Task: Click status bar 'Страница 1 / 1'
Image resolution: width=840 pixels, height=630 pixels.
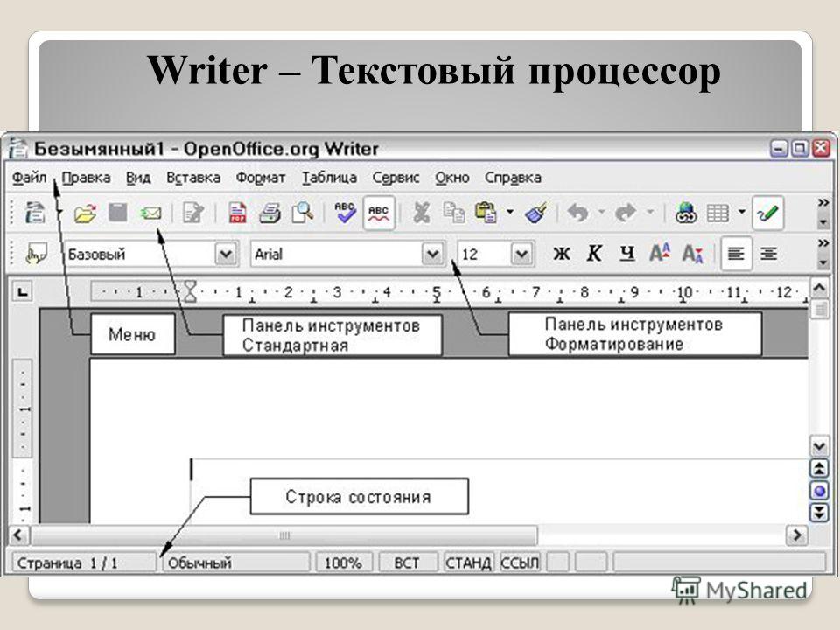Action: point(84,563)
